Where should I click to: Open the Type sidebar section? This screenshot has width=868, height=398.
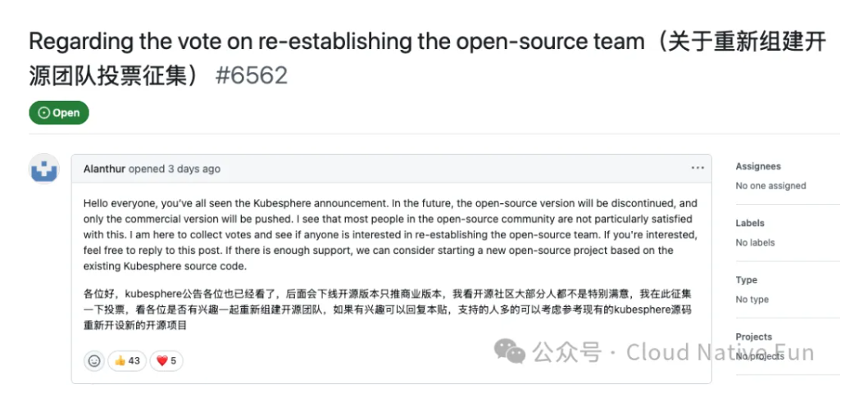coord(747,280)
